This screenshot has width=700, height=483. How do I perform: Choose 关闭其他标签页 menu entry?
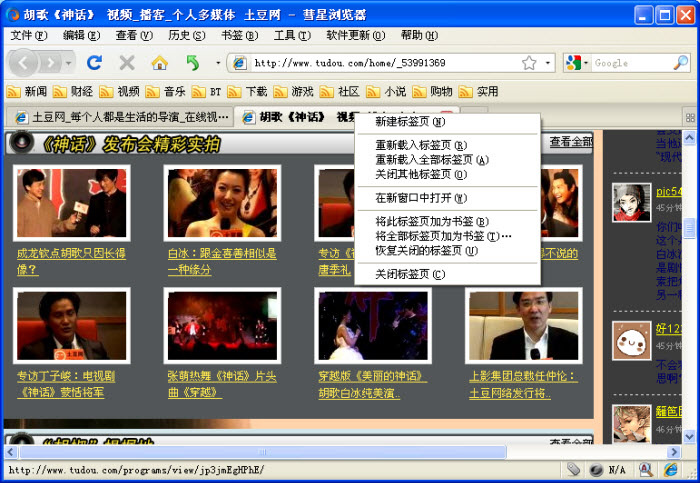tap(447, 174)
